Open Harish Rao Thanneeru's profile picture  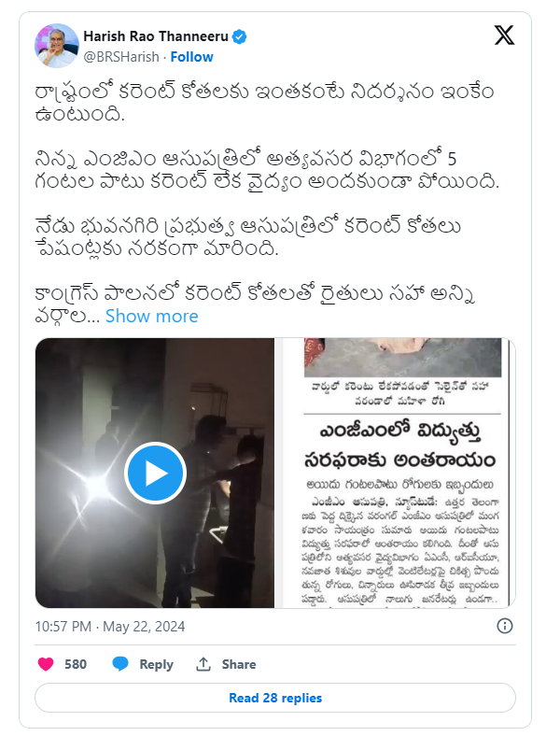56,46
